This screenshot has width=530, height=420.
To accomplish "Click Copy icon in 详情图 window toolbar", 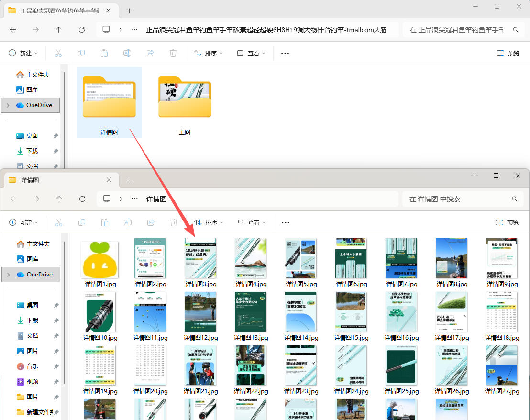I will click(x=82, y=222).
